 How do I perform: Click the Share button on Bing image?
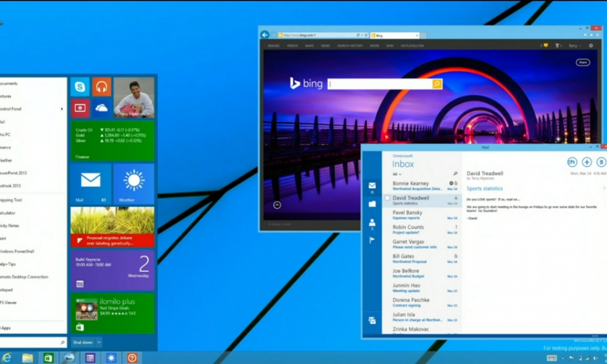click(x=583, y=62)
